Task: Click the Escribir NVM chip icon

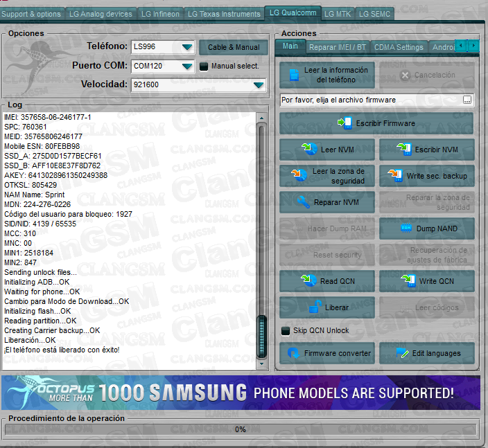Action: coord(404,150)
